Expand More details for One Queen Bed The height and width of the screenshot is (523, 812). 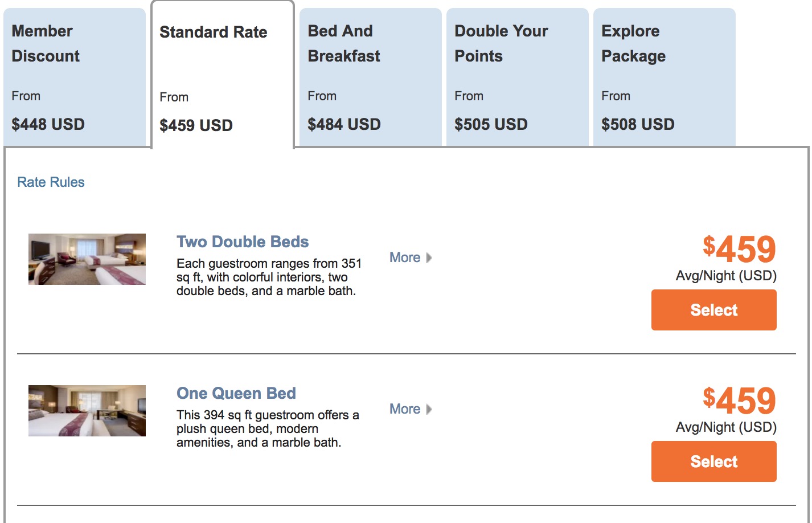pos(405,409)
